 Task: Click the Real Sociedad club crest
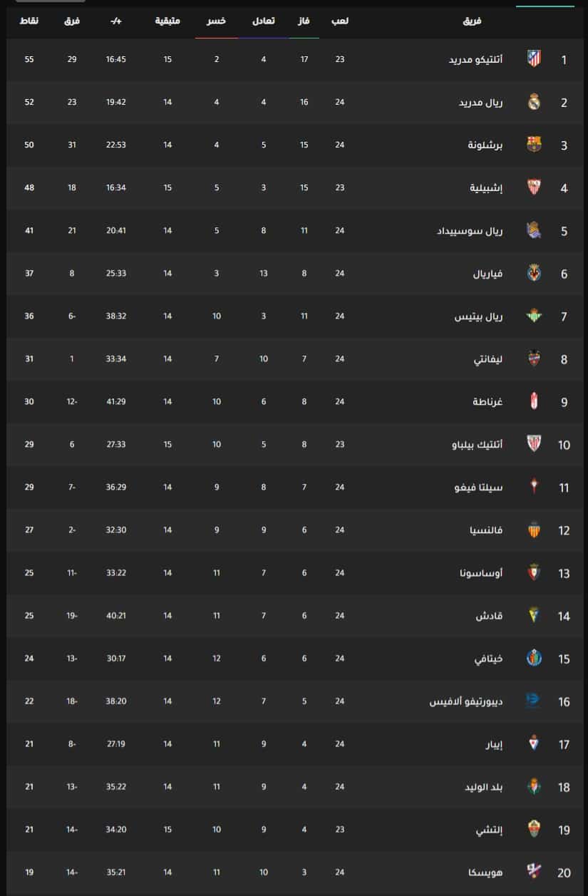(x=534, y=230)
